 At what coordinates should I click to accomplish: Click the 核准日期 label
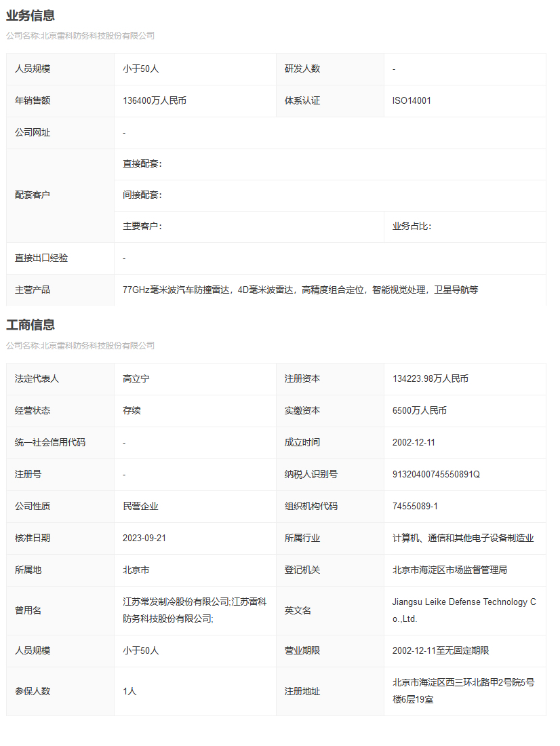point(33,538)
